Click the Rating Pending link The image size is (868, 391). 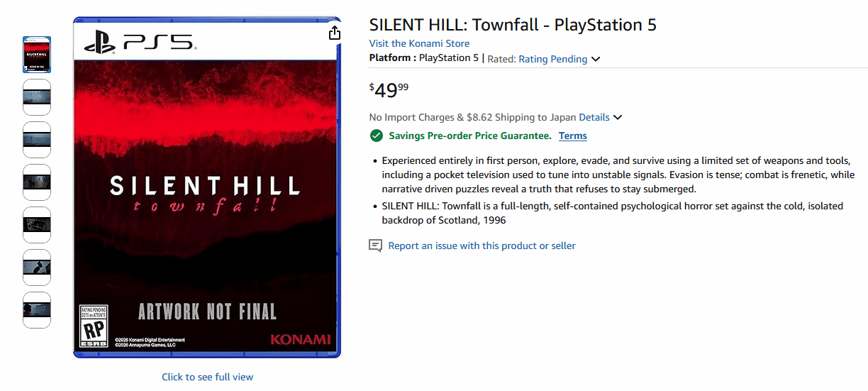click(x=552, y=59)
